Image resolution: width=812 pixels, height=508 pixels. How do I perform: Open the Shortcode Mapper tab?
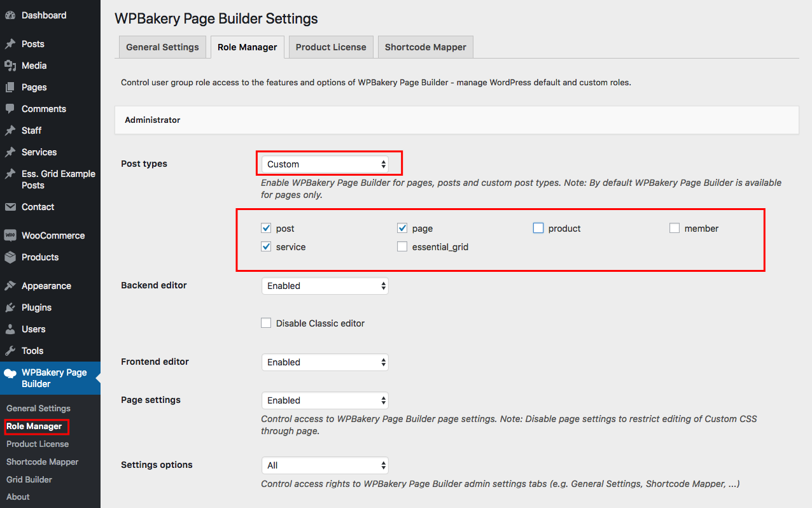[426, 47]
